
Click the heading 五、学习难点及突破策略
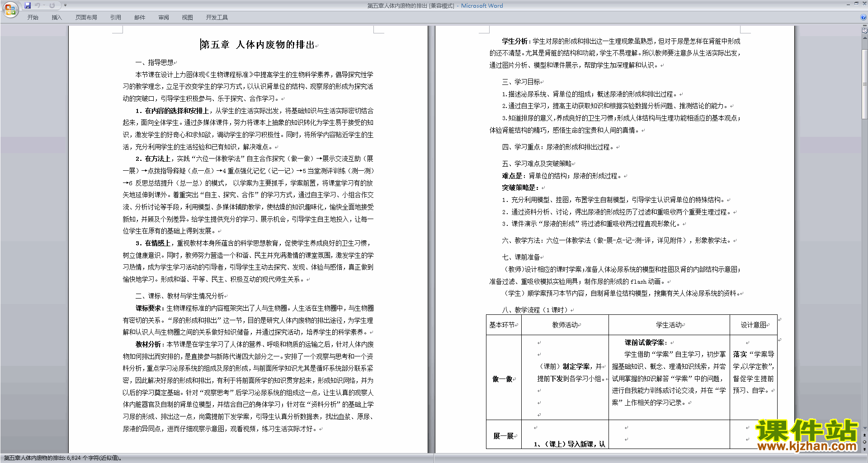pos(537,164)
